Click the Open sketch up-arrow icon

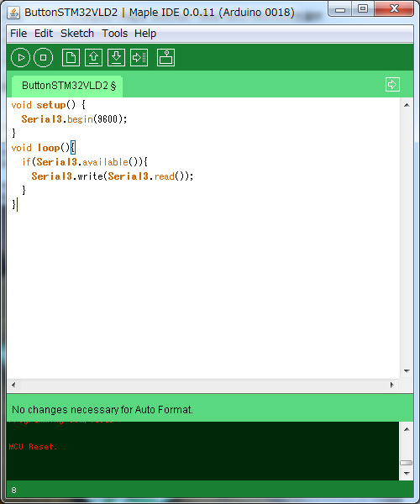coord(93,57)
